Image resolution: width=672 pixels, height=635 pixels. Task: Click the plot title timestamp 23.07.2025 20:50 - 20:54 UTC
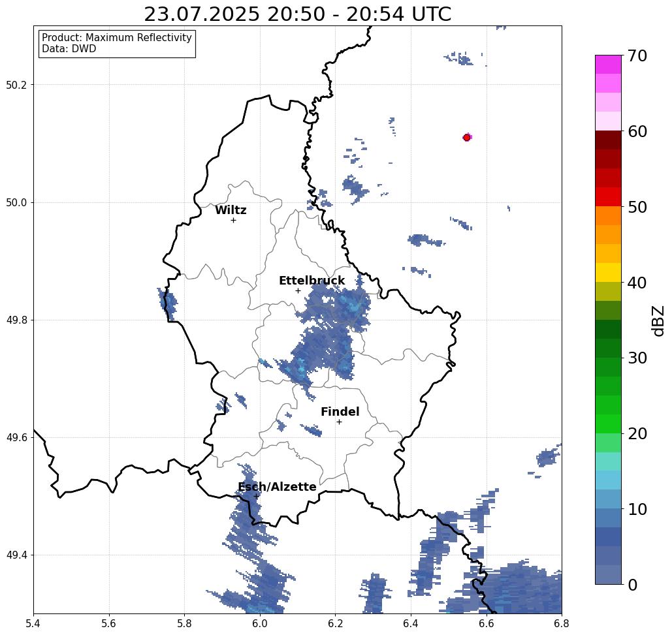[297, 14]
